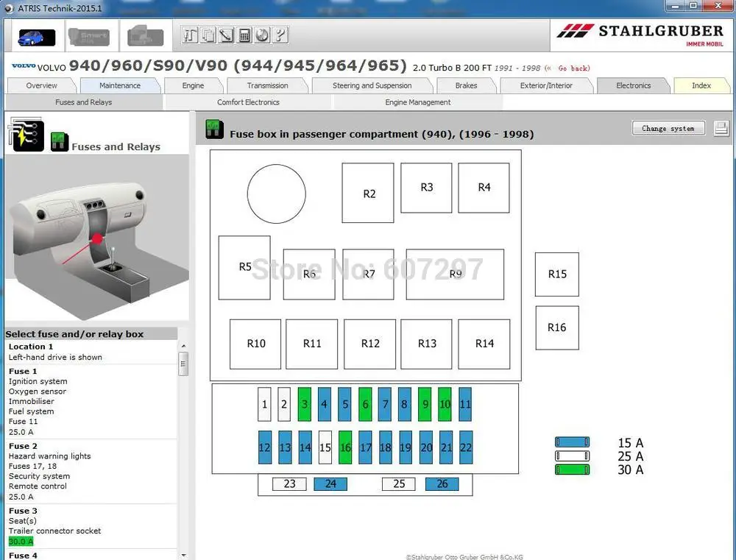Click ATRIS application icon in title bar
The image size is (736, 560).
click(x=10, y=8)
